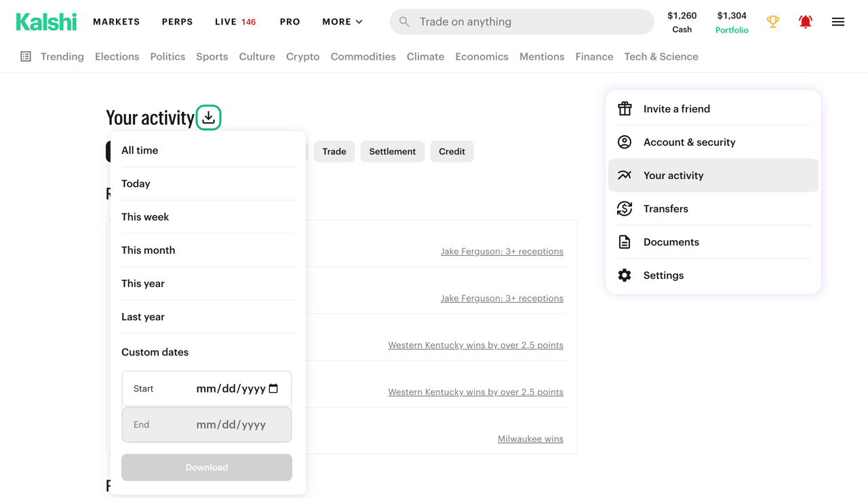Focus the Trade on anything search box
This screenshot has height=498, width=868.
click(521, 22)
